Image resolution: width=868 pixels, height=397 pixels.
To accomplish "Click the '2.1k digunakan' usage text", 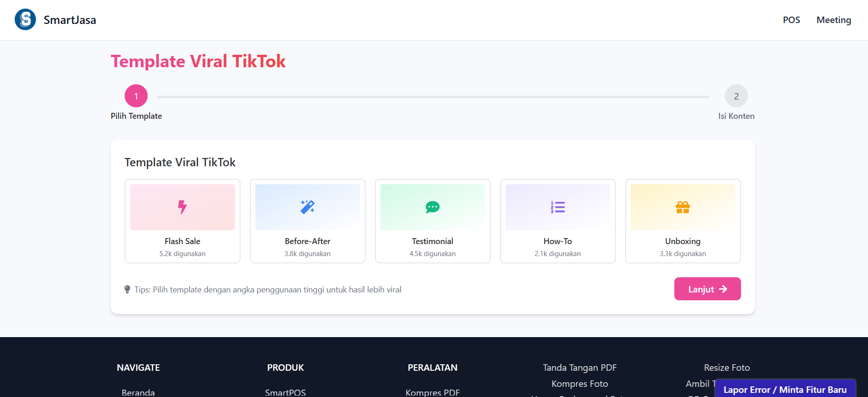I will point(558,254).
